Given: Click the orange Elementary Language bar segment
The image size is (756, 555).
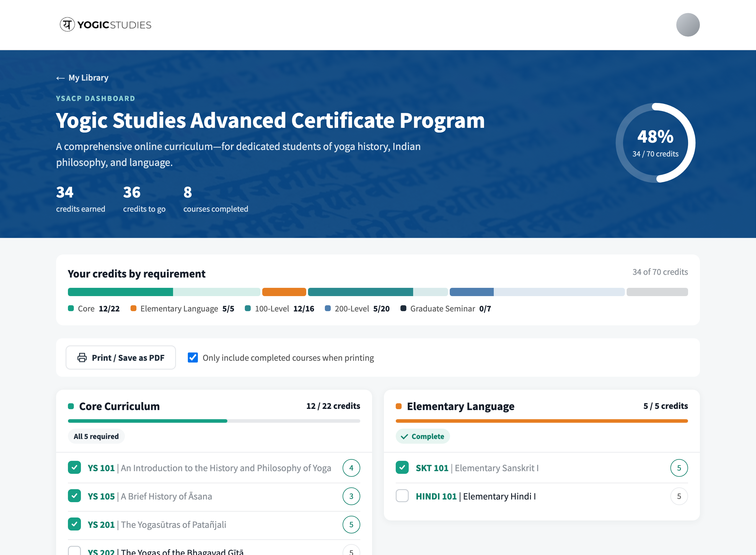Looking at the screenshot, I should pos(284,292).
